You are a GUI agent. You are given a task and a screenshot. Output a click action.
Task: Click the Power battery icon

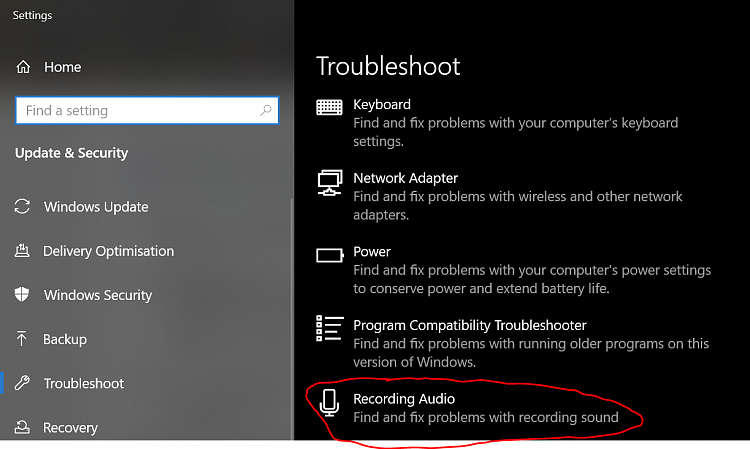coord(329,255)
